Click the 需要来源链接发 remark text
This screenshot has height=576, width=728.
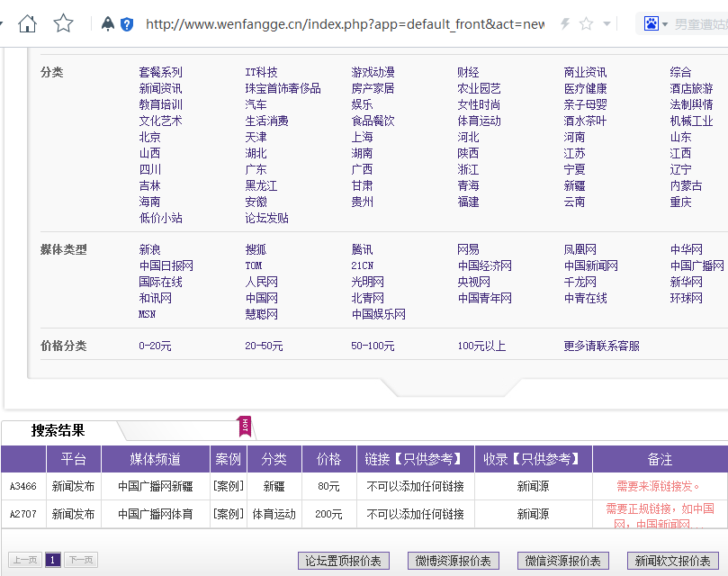pos(658,486)
